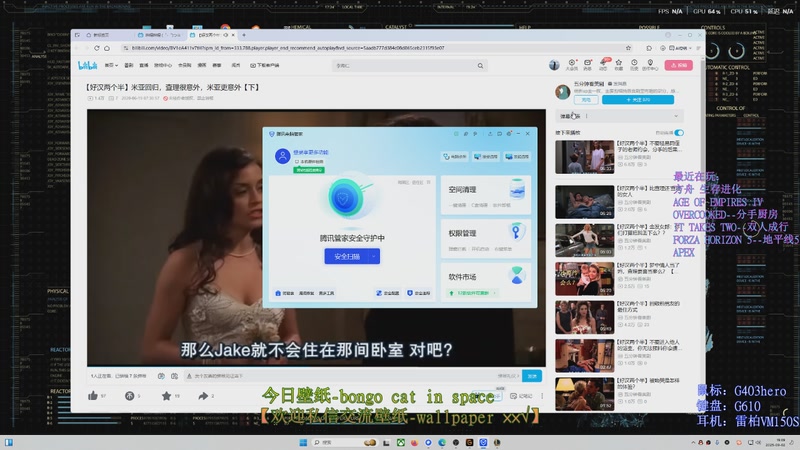
Task: Click the pink 投稿 upload button
Action: point(679,65)
